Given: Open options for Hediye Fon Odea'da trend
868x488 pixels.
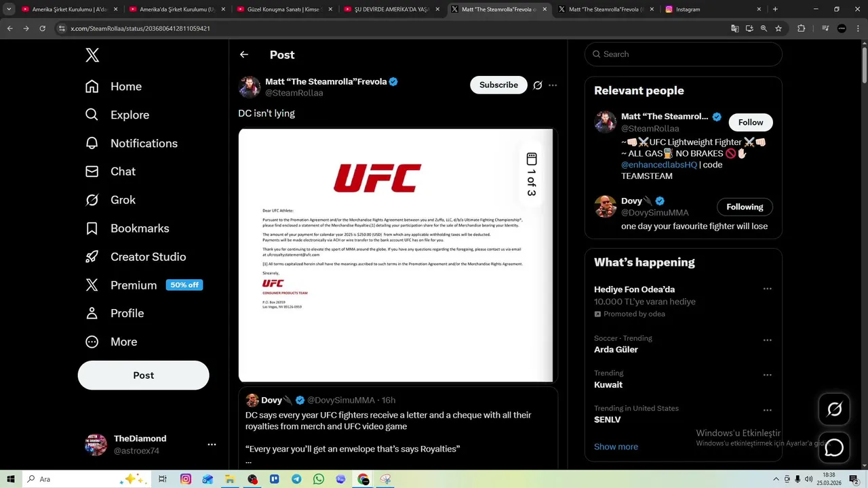Looking at the screenshot, I should pyautogui.click(x=767, y=289).
